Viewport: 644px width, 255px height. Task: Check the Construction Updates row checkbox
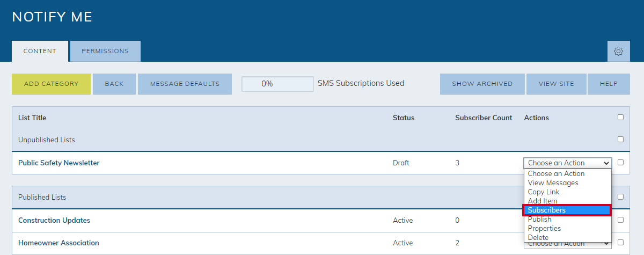tap(620, 220)
